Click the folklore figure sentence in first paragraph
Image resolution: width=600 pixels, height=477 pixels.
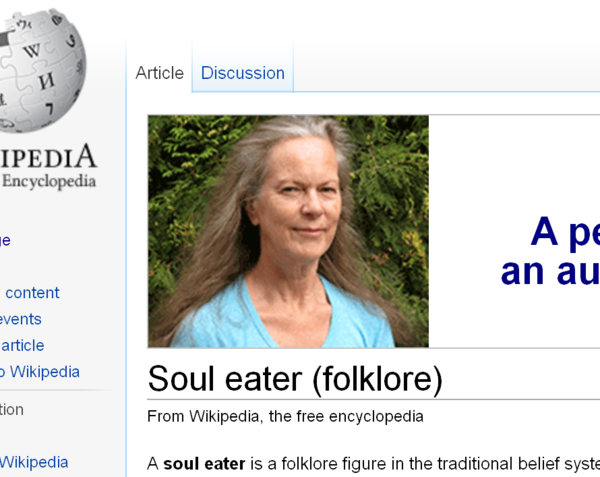pos(373,464)
